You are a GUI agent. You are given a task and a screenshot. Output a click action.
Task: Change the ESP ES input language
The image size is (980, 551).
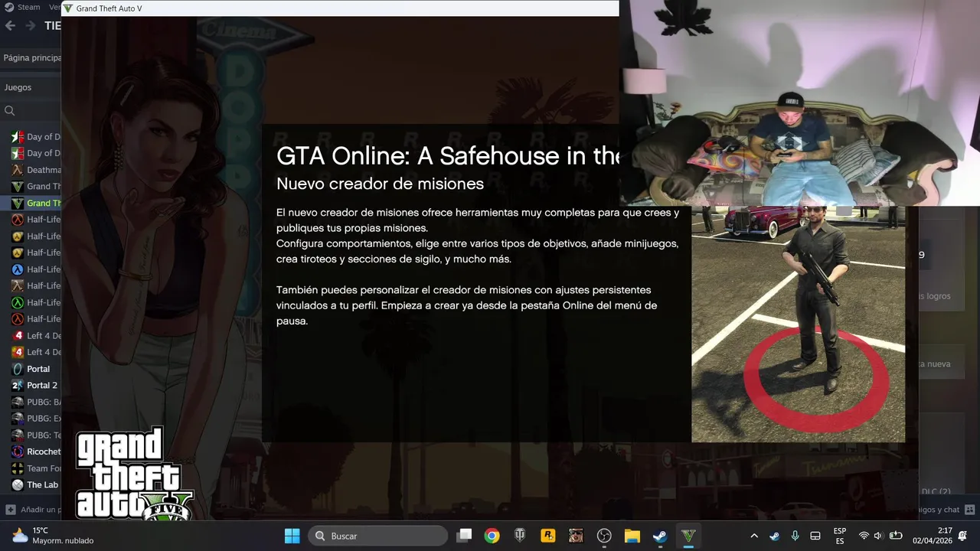tap(840, 536)
